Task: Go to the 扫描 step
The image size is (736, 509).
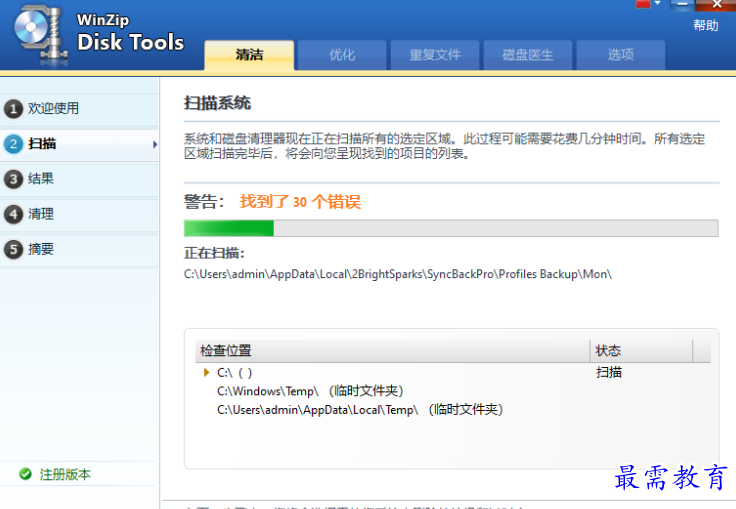Action: (79, 144)
